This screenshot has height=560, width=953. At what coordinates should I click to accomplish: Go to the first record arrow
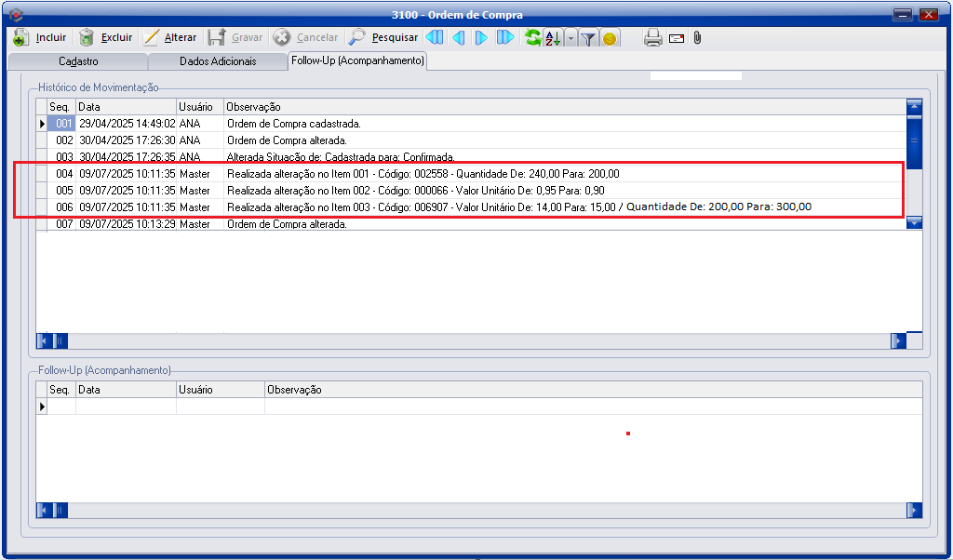click(x=435, y=38)
